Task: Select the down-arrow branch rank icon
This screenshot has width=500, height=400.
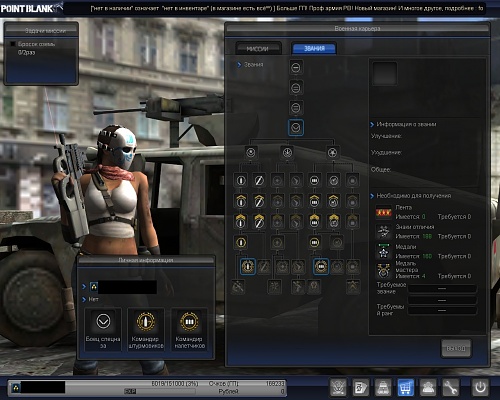Action: pos(287,152)
